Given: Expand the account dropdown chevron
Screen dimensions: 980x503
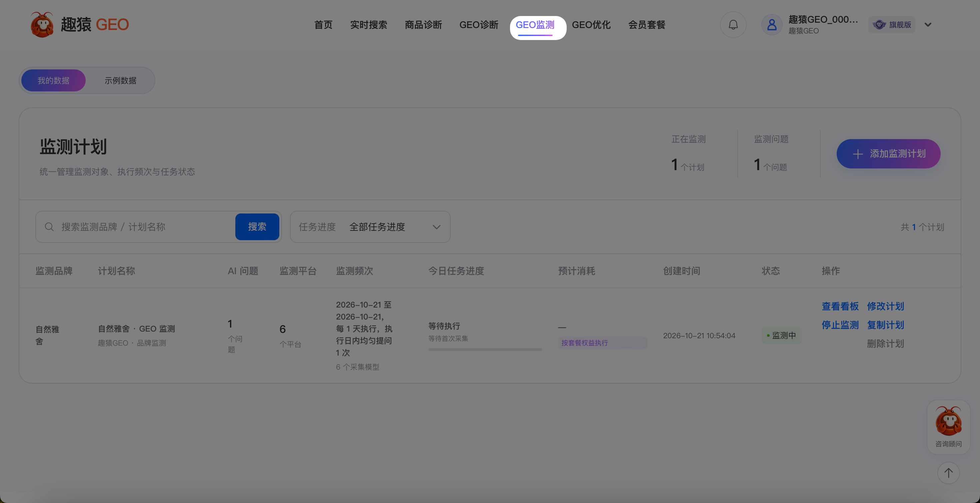Looking at the screenshot, I should point(928,25).
